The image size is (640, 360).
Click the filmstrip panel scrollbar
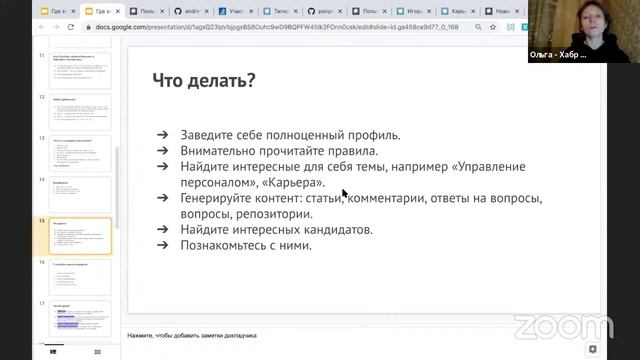click(x=118, y=188)
